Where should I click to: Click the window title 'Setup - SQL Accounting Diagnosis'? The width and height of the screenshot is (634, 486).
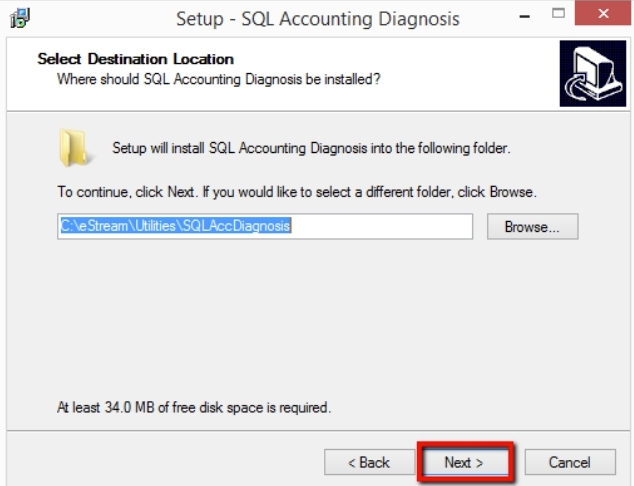[x=317, y=18]
